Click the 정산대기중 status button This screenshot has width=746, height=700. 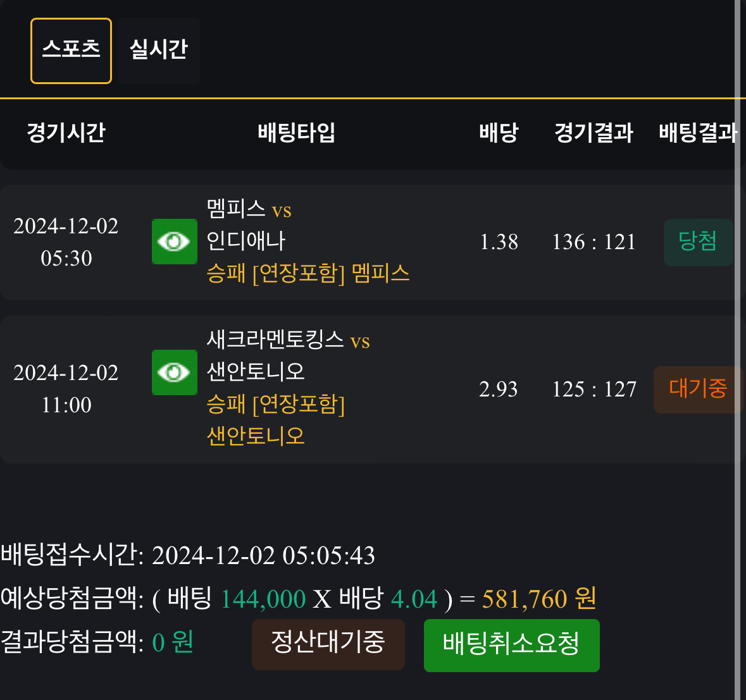[x=328, y=644]
